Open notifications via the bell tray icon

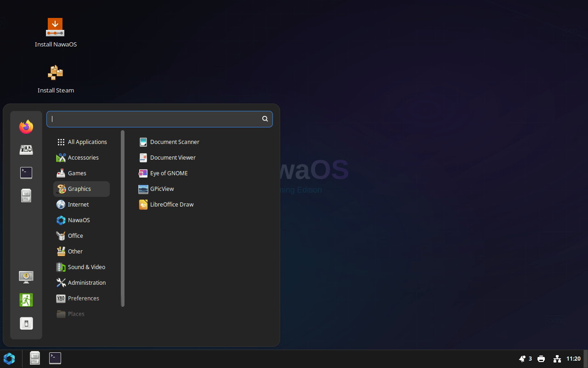[523, 358]
